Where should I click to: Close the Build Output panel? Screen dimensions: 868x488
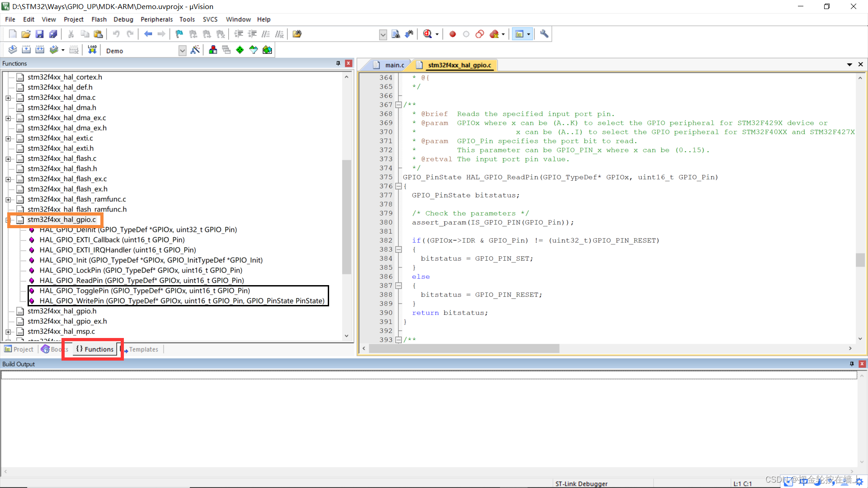862,364
